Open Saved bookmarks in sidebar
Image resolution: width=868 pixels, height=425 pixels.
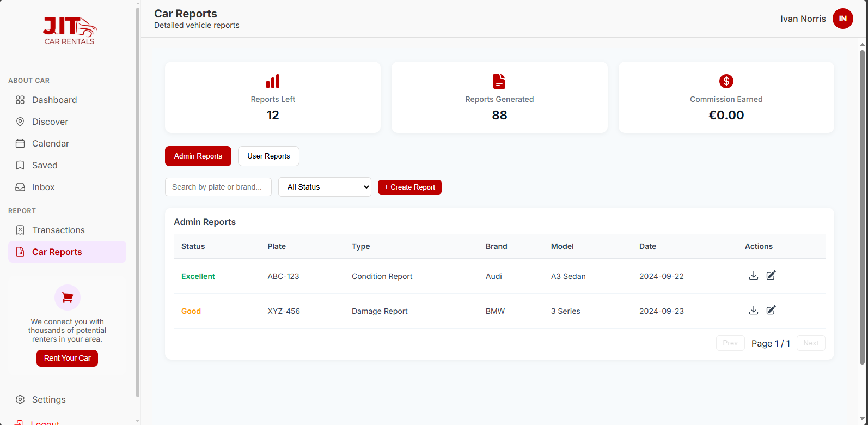click(67, 165)
